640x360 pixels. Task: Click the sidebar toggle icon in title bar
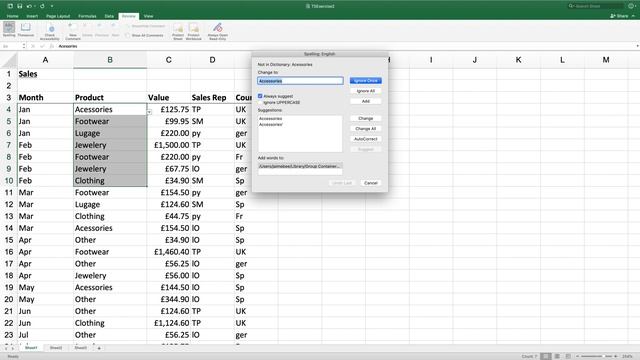click(x=10, y=6)
